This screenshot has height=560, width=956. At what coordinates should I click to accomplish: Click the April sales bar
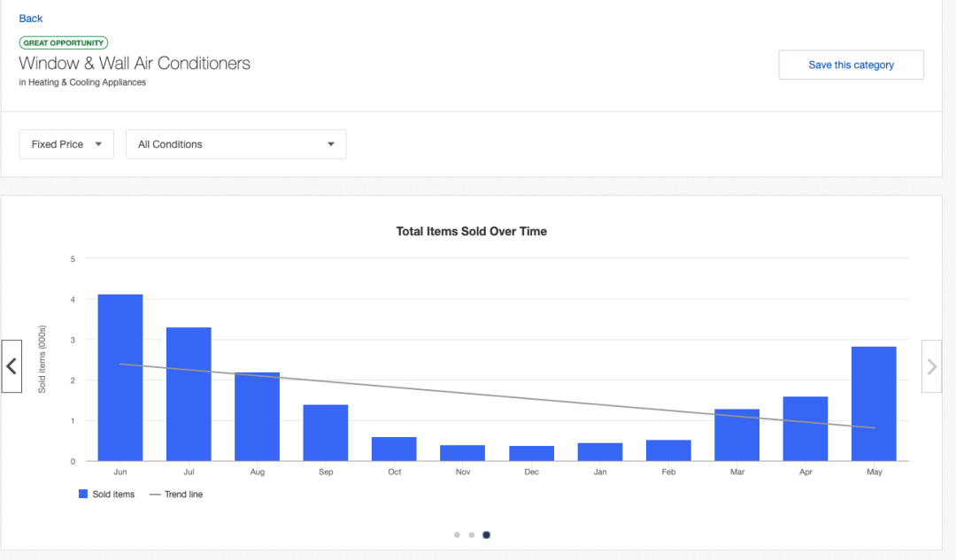tap(806, 429)
